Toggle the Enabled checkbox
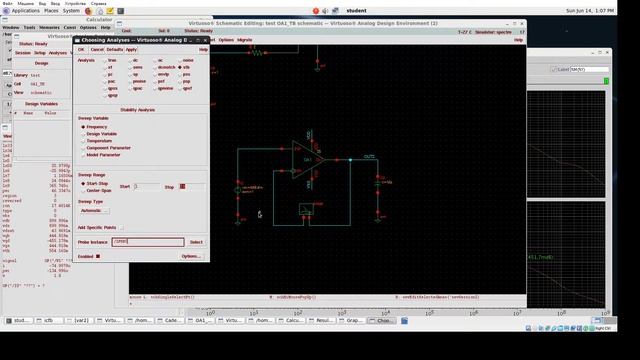Screen dimensions: 640x360 98,256
